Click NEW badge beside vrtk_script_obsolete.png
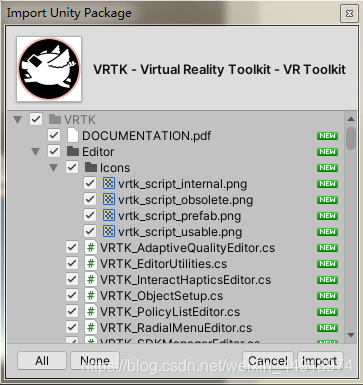363x385 pixels. point(327,200)
